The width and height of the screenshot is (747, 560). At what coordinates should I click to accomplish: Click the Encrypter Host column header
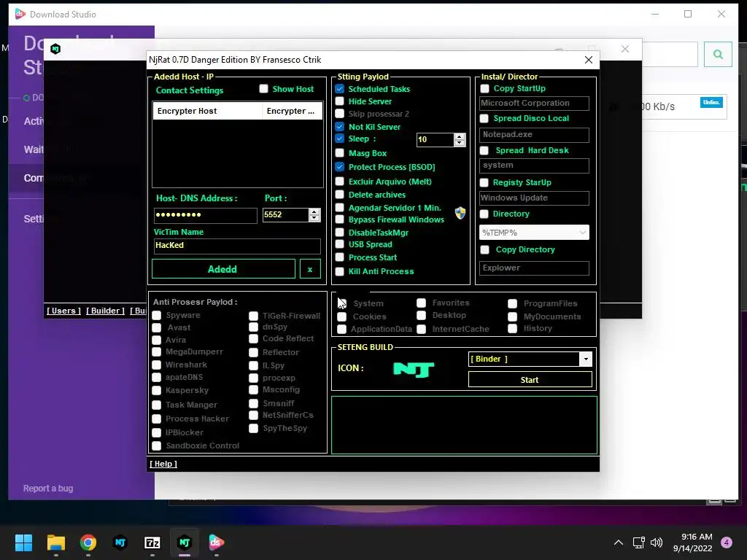click(x=207, y=111)
